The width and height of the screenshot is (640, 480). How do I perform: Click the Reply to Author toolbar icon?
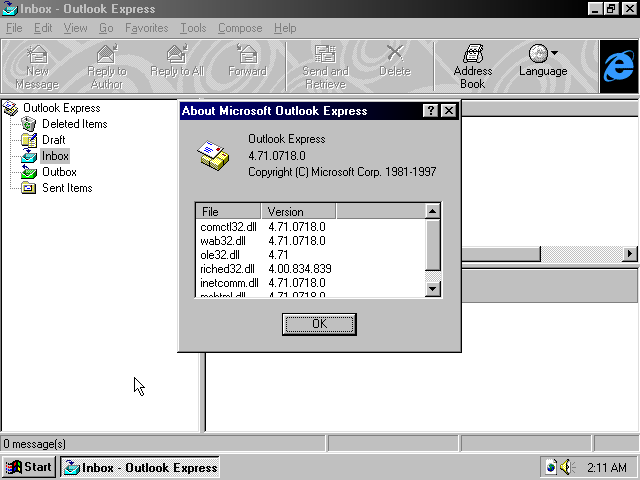(107, 55)
